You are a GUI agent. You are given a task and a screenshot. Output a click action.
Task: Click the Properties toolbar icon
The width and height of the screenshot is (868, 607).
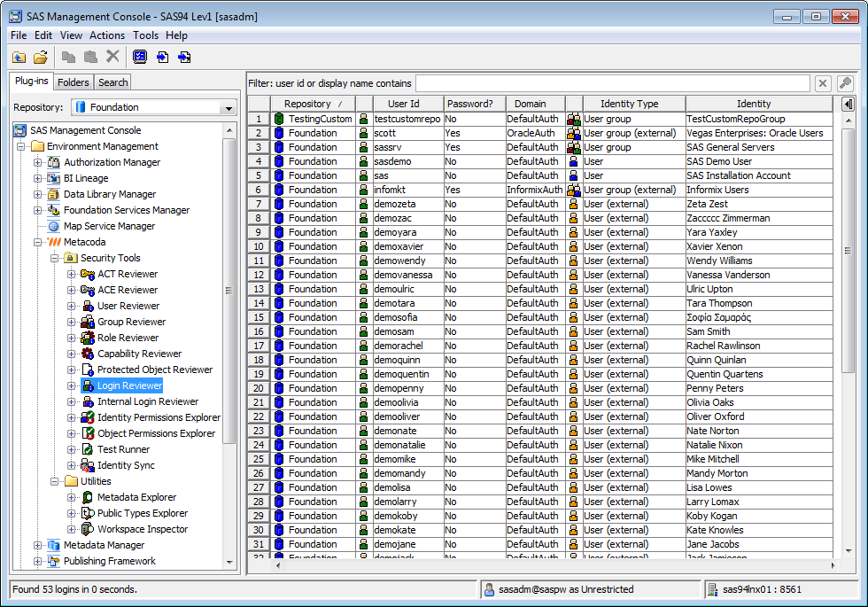tap(140, 57)
